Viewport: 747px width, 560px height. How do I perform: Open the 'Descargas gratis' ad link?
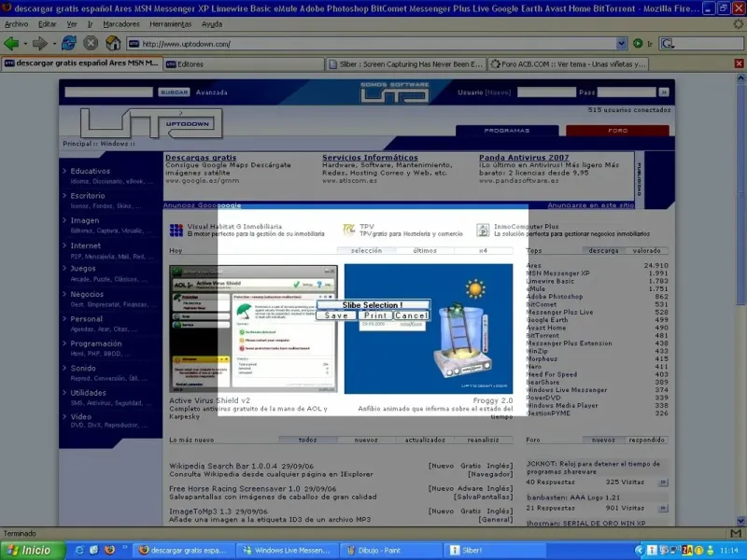pyautogui.click(x=201, y=158)
